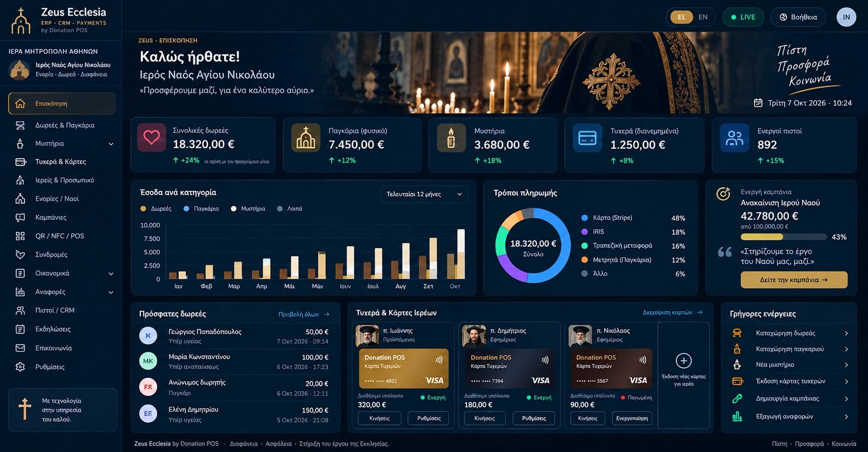Click the plus icon for new priest card
868x452 pixels.
pyautogui.click(x=684, y=361)
